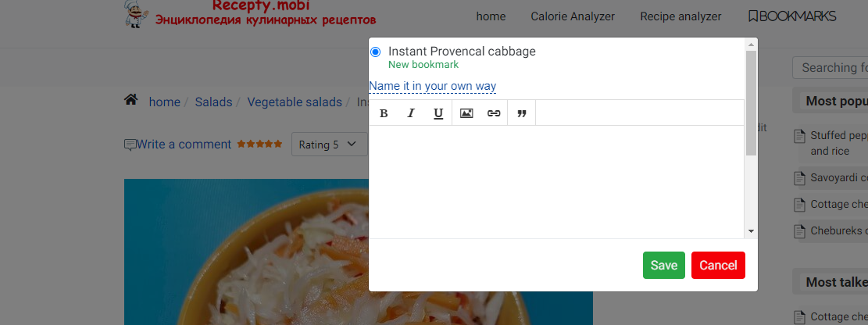This screenshot has width=868, height=325.
Task: Add a blockquote in the editor
Action: click(522, 113)
